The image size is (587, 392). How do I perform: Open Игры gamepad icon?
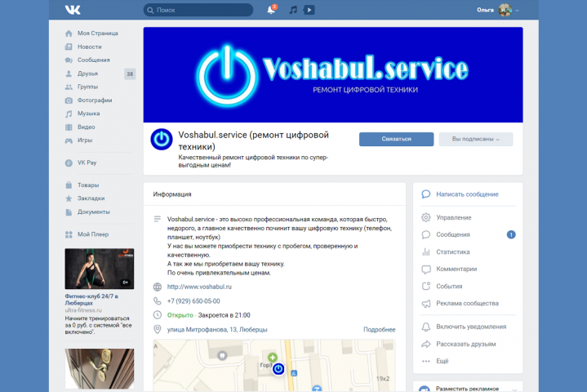point(69,140)
